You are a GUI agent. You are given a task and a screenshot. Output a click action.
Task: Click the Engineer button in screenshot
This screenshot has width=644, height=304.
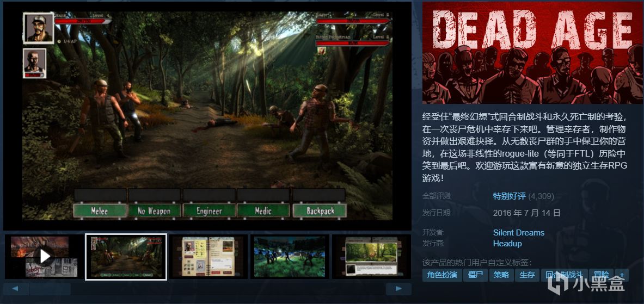[x=209, y=211]
